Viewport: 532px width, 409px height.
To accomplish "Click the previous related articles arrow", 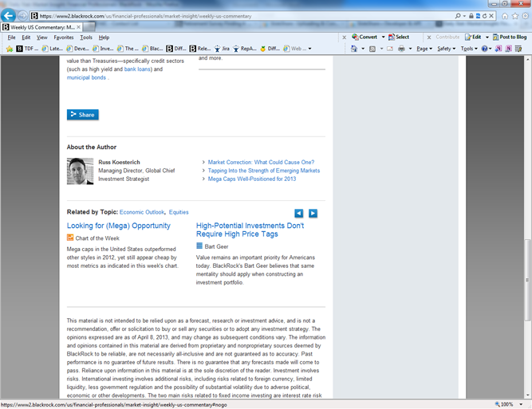I will click(298, 214).
